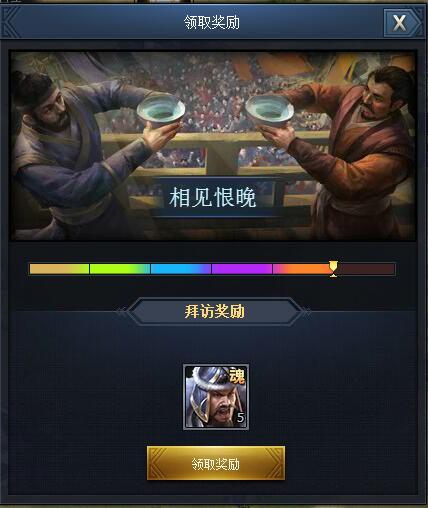Click the 领取奖励 gold button
The image size is (428, 508).
[x=216, y=463]
